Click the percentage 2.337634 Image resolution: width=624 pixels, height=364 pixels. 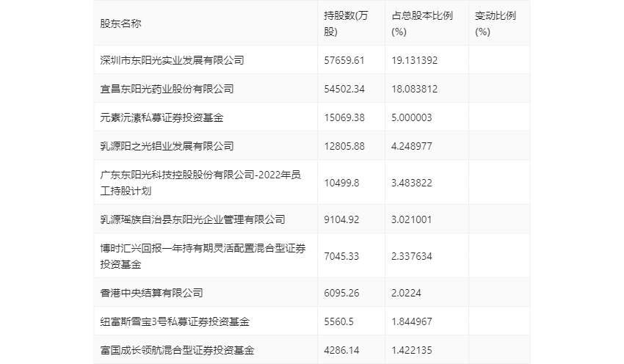[x=412, y=256]
